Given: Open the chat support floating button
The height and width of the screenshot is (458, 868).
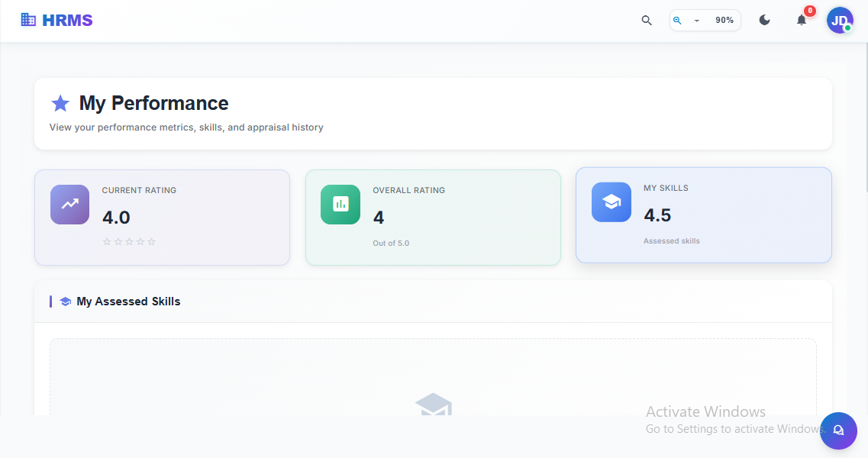Looking at the screenshot, I should [x=839, y=431].
